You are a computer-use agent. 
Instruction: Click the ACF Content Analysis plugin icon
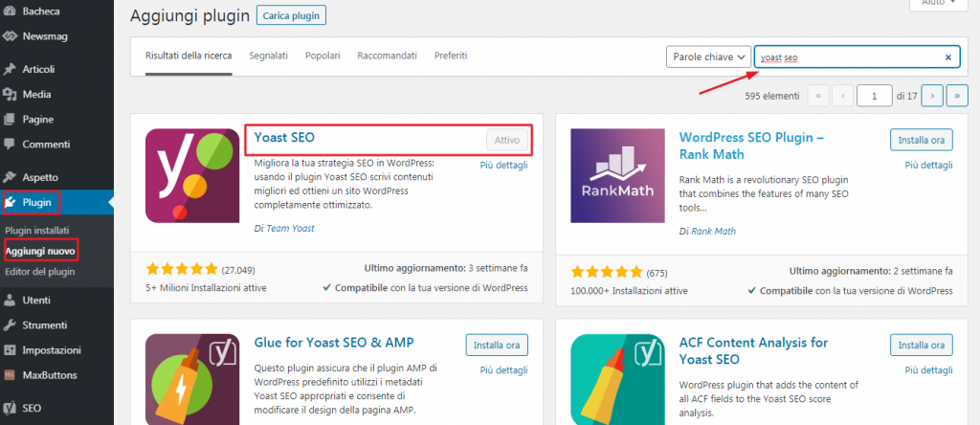coord(616,378)
